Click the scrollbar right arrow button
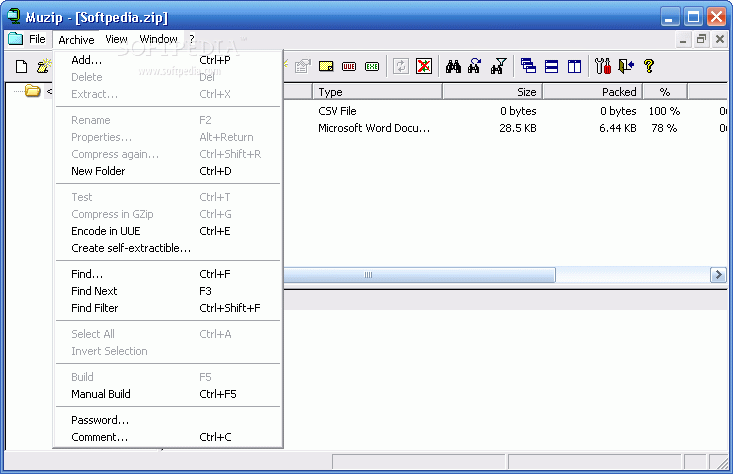Screen dimensions: 733x474 pyautogui.click(x=718, y=275)
